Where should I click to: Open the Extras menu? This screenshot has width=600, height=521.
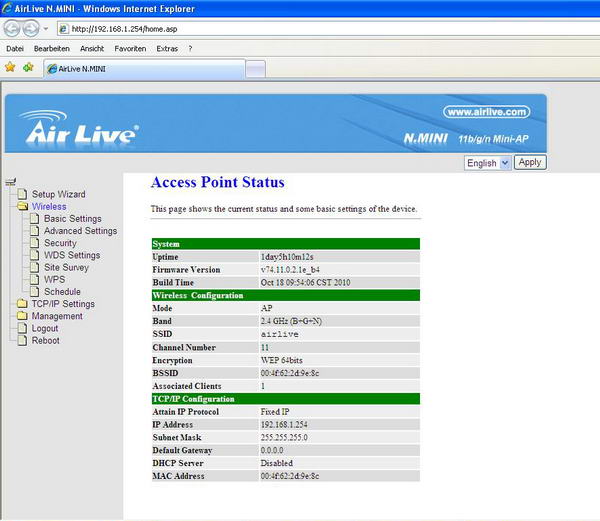click(167, 48)
